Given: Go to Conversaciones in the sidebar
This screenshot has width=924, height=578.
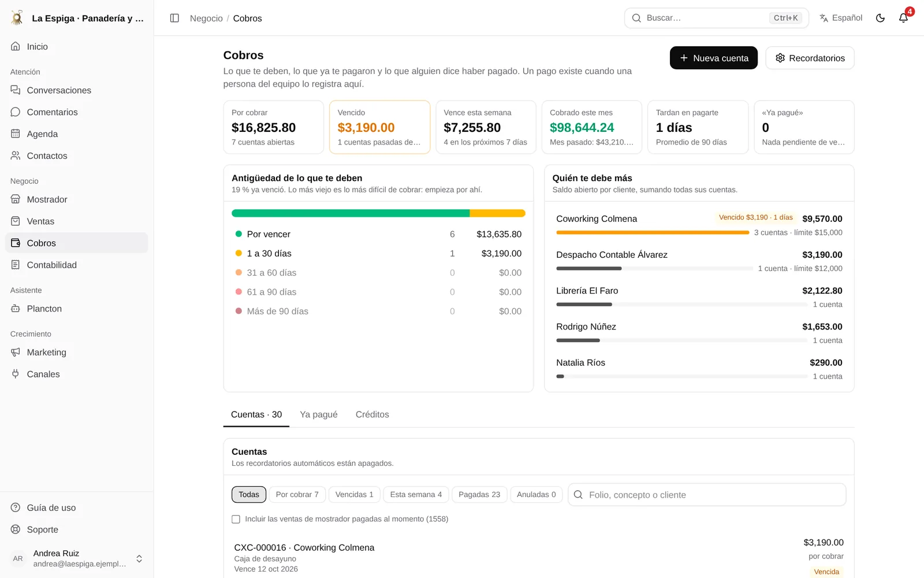Looking at the screenshot, I should coord(76,90).
